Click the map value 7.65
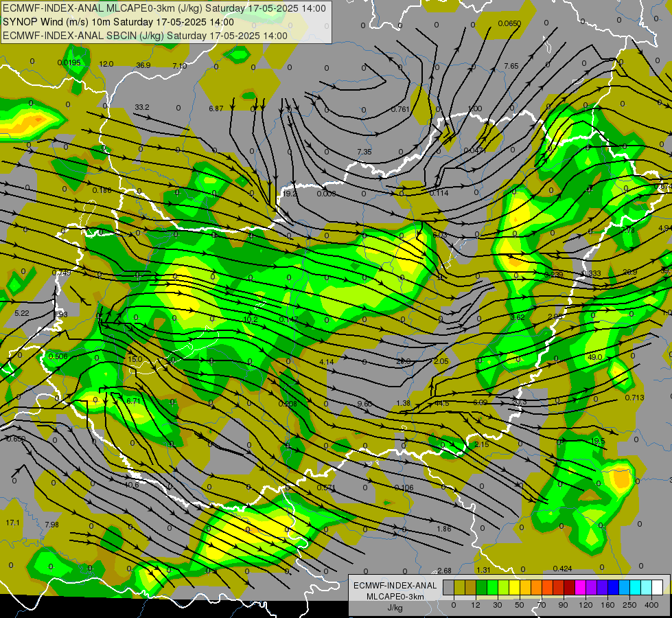 point(511,66)
